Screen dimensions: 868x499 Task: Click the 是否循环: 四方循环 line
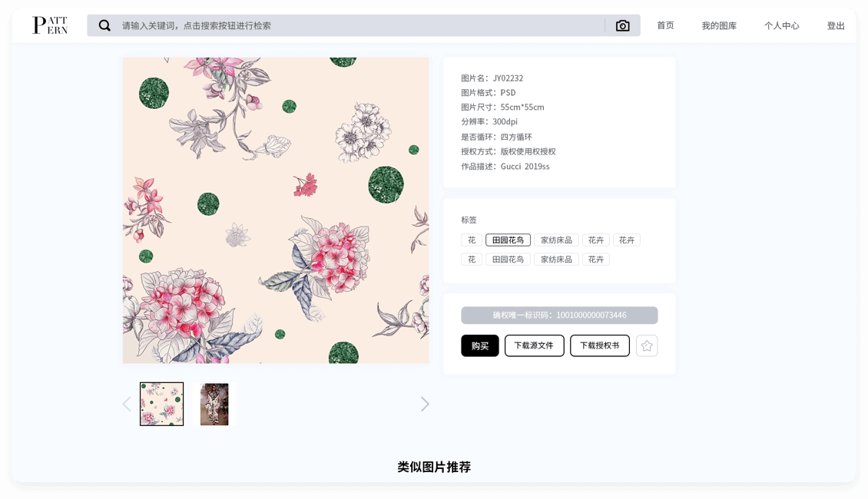click(496, 137)
